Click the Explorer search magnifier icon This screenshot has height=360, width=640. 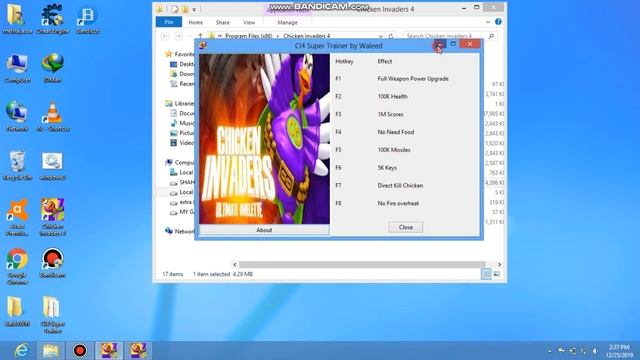tap(491, 36)
